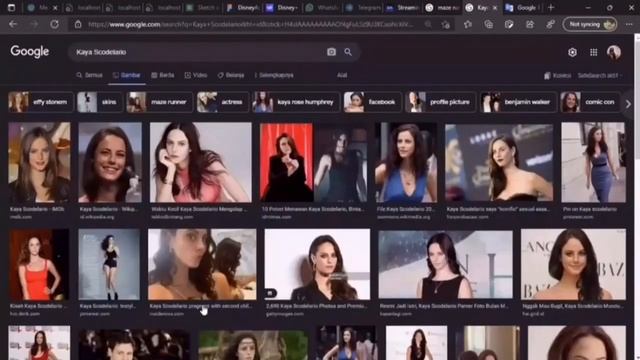The height and width of the screenshot is (360, 640).
Task: Add page to favorites with star-plus icon
Action: point(446,24)
